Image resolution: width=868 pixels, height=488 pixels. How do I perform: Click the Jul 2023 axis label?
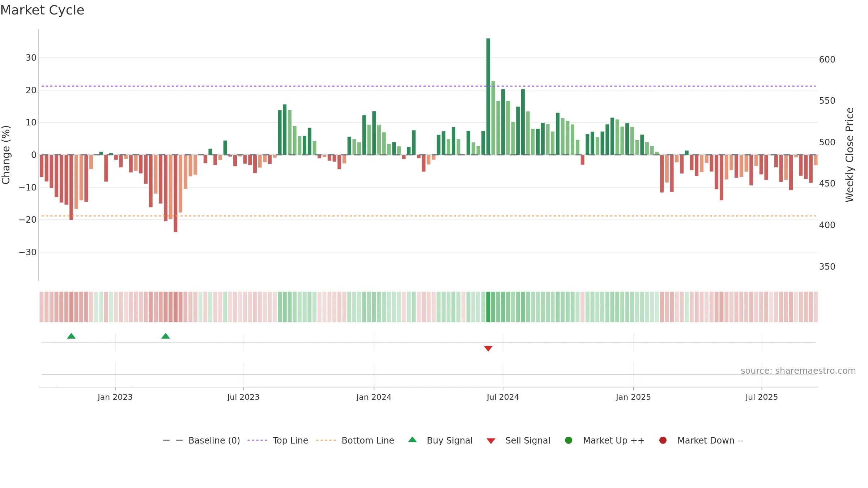(243, 397)
